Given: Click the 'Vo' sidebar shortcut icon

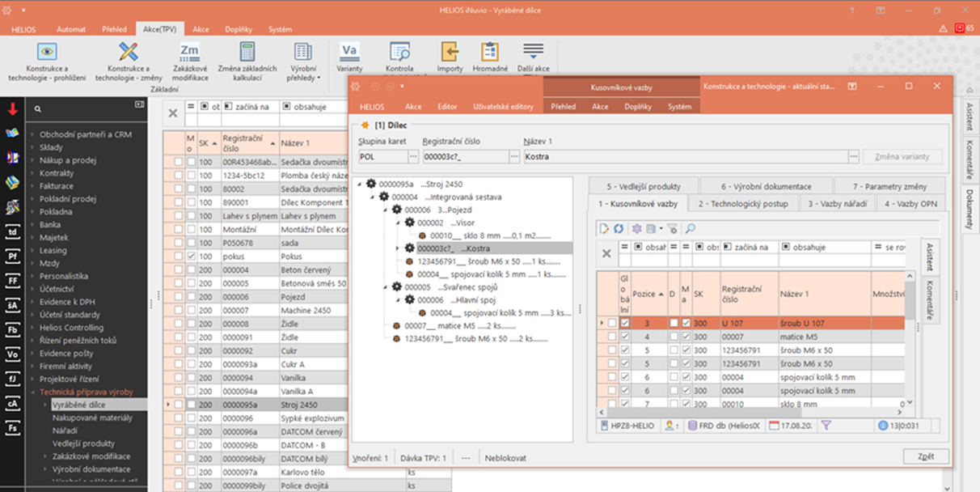Looking at the screenshot, I should point(12,354).
